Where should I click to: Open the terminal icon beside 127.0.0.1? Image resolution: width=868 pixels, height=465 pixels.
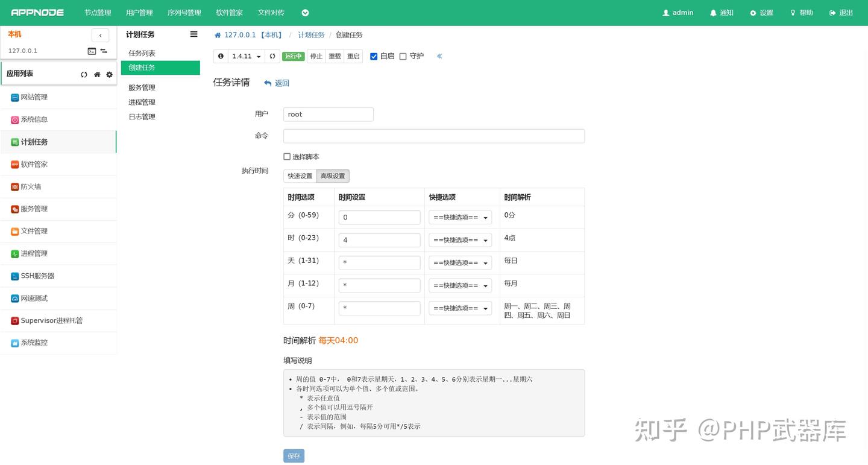click(92, 51)
